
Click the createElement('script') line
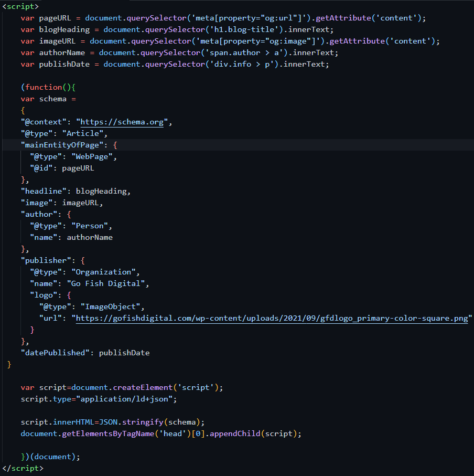(x=122, y=388)
